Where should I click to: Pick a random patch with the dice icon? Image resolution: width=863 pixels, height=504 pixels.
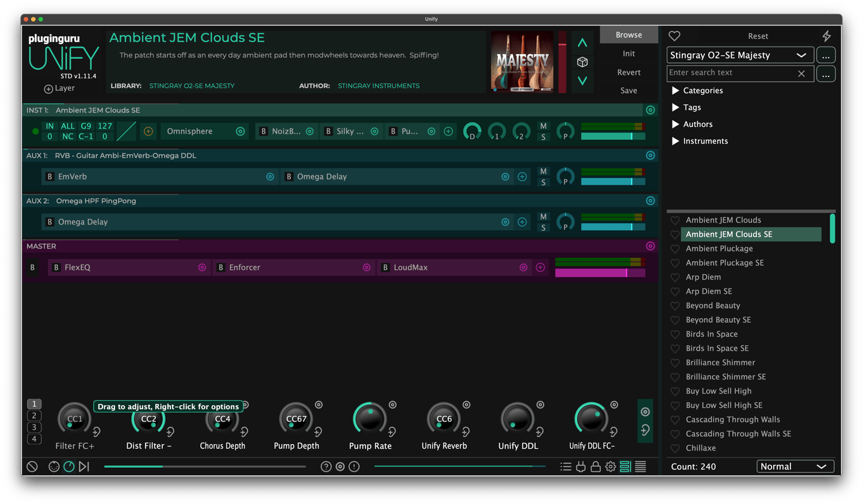click(x=582, y=62)
